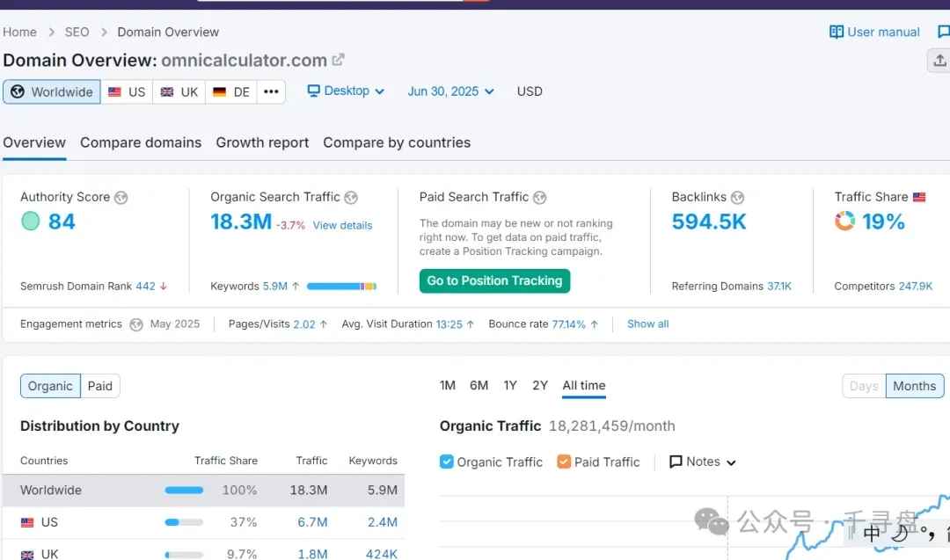The width and height of the screenshot is (950, 560).
Task: Click the Desktop monitor icon
Action: click(x=313, y=91)
